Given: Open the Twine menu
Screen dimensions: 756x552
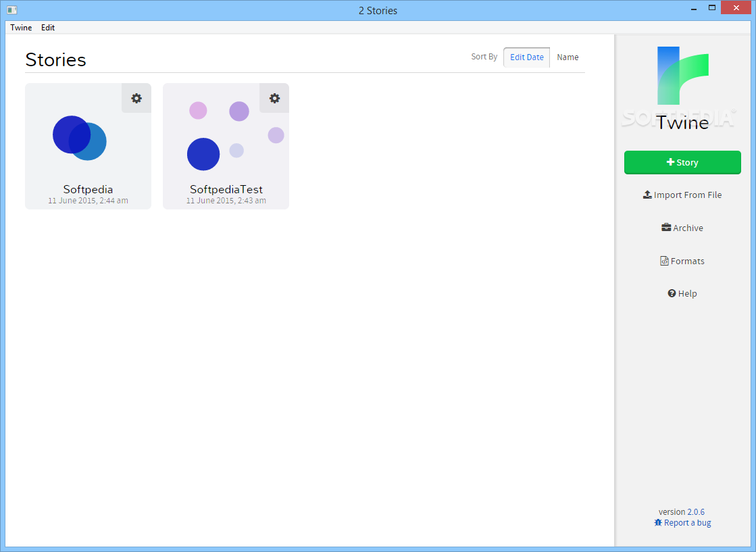Looking at the screenshot, I should (x=21, y=28).
